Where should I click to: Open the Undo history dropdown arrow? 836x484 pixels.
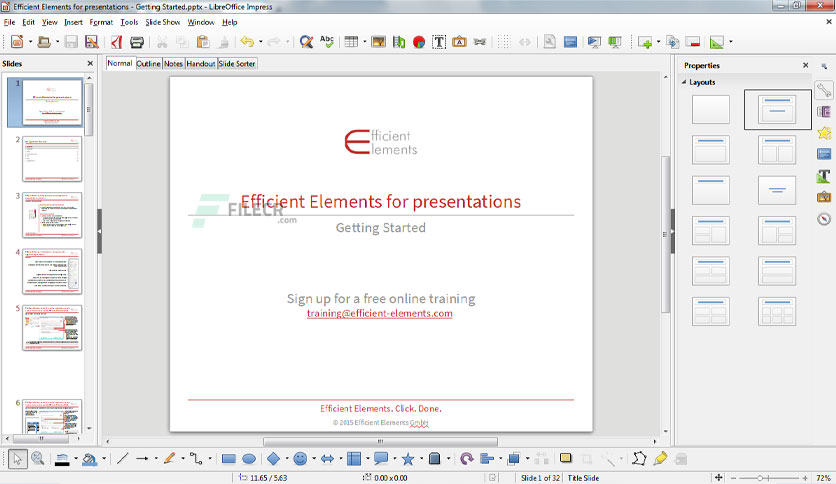261,42
